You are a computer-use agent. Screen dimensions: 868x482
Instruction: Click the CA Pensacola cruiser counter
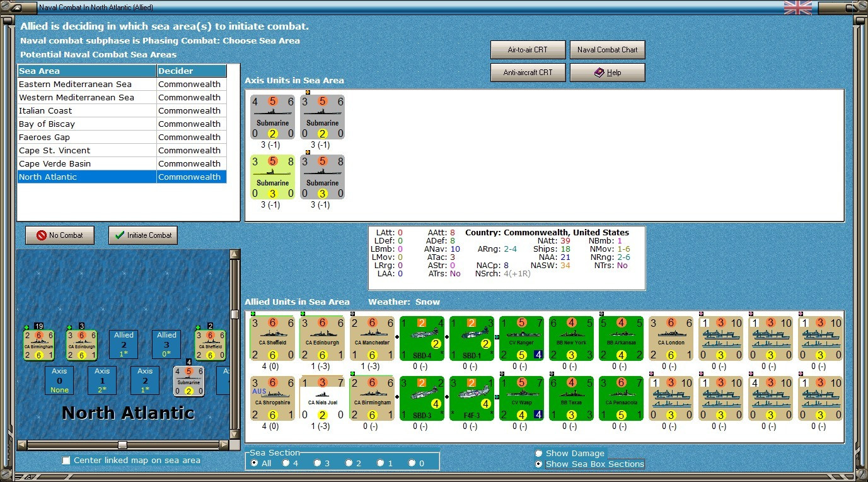coord(621,398)
